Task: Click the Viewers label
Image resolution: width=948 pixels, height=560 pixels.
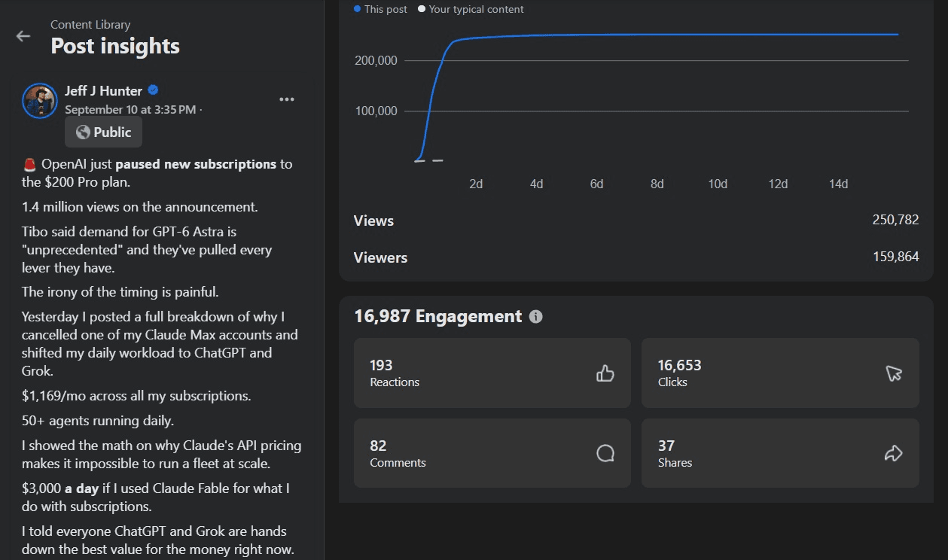Action: click(380, 257)
